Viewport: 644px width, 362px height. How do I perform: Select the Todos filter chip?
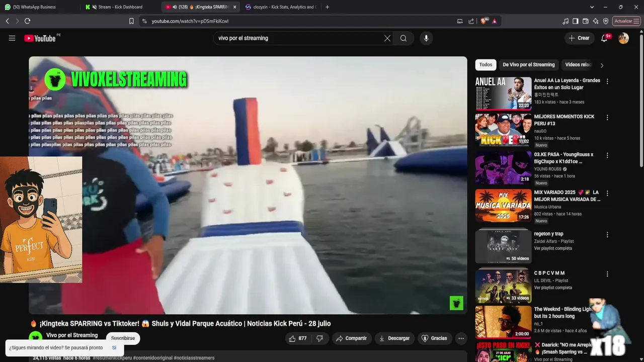[486, 65]
